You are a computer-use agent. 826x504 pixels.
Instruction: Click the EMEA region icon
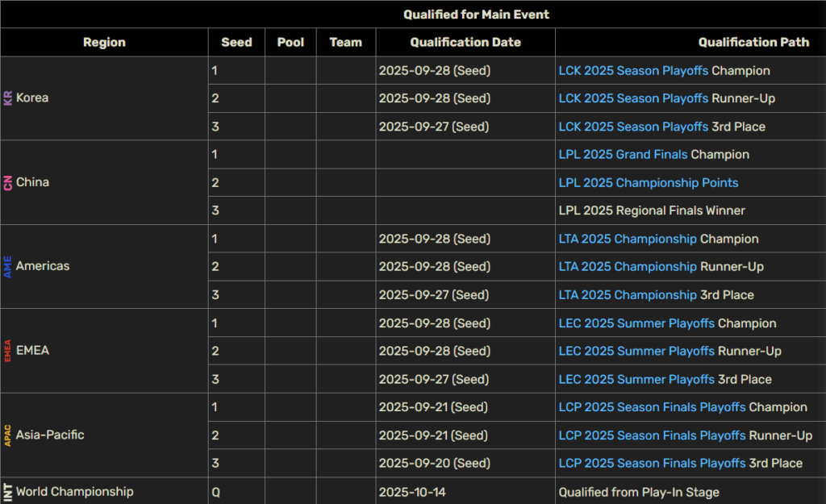8,351
